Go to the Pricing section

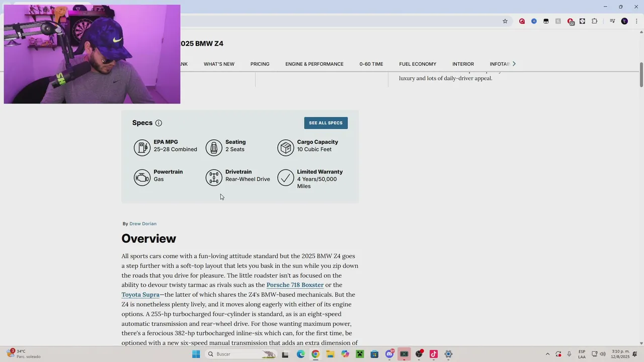coord(260,64)
